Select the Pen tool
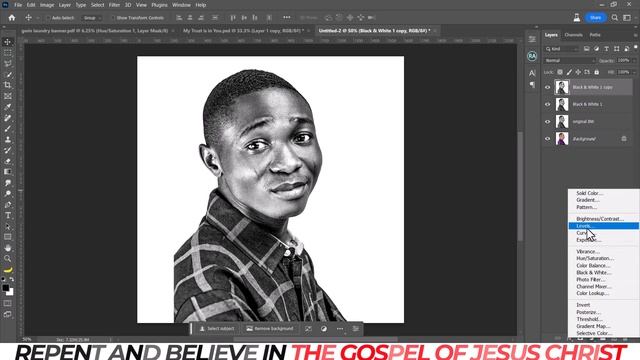Image resolution: width=640 pixels, height=360 pixels. (7, 204)
